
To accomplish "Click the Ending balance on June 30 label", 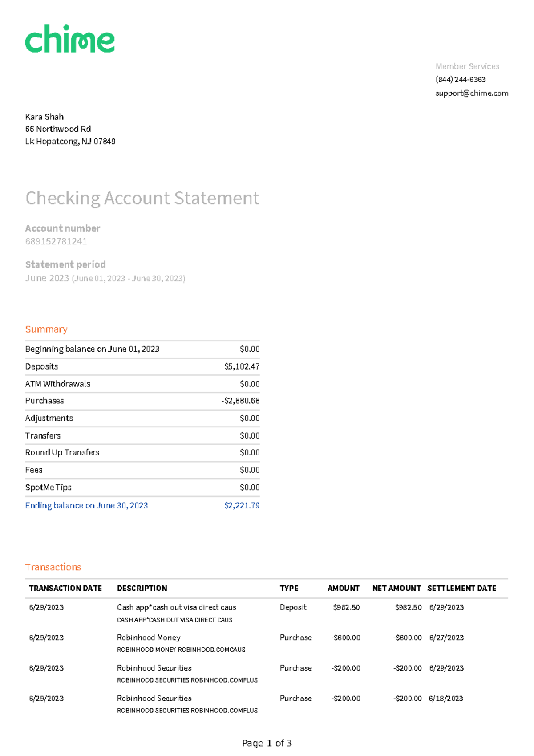I will point(86,505).
